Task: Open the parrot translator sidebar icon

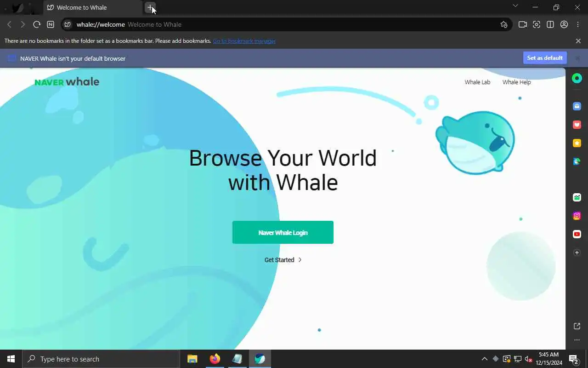Action: [x=577, y=161]
